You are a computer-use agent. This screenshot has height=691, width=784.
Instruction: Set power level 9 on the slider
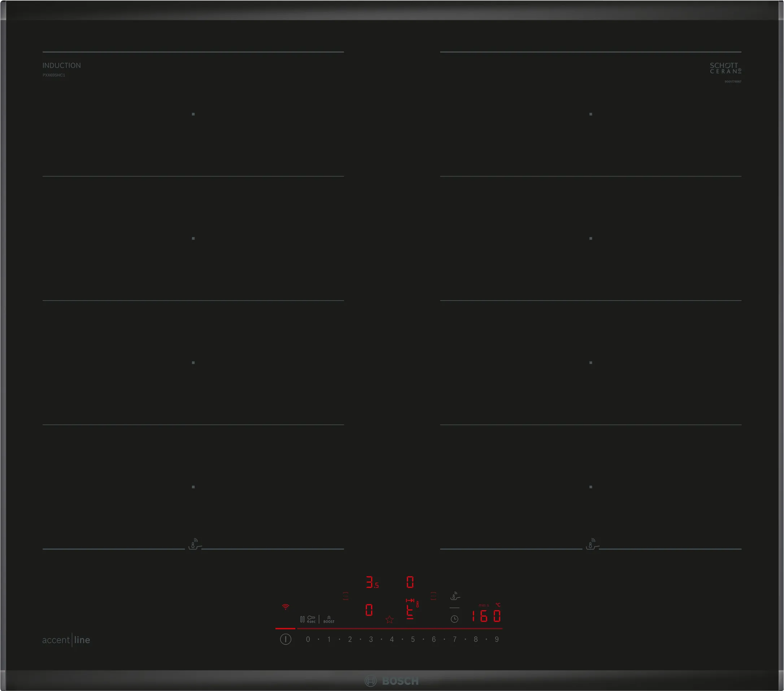coord(497,639)
